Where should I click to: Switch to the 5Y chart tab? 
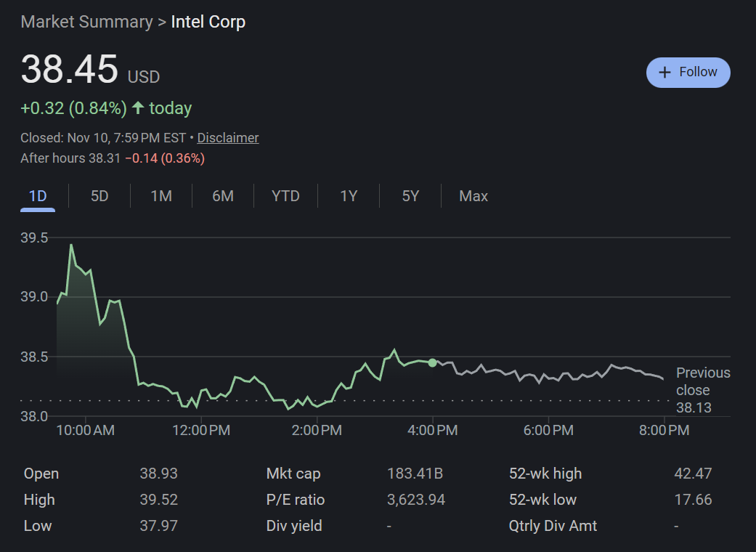pos(410,196)
